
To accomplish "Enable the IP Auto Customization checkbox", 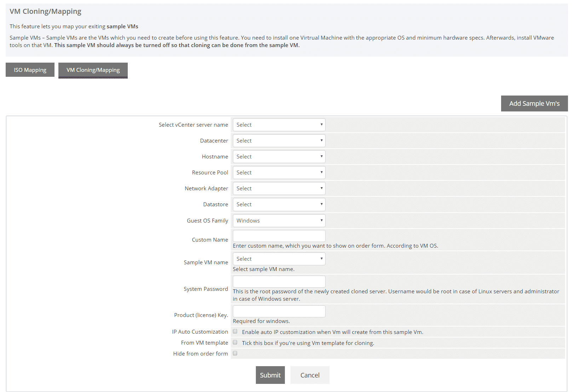I will pyautogui.click(x=235, y=332).
